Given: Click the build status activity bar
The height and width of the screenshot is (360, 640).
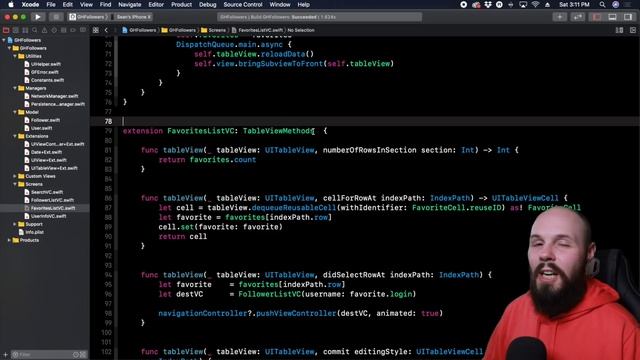Looking at the screenshot, I should tap(320, 17).
